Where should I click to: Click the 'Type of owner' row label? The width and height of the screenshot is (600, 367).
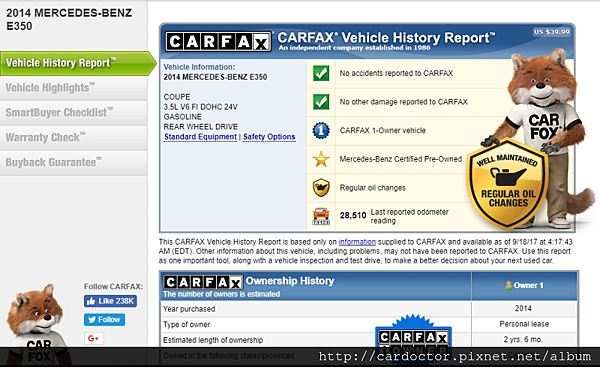(x=186, y=325)
